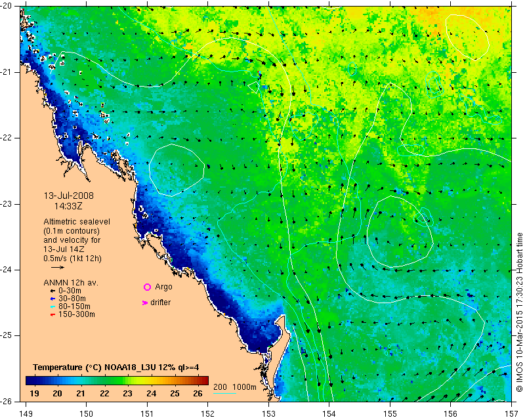Click the 'Altimetric sealevel' label
525x420 pixels.
pyautogui.click(x=77, y=222)
